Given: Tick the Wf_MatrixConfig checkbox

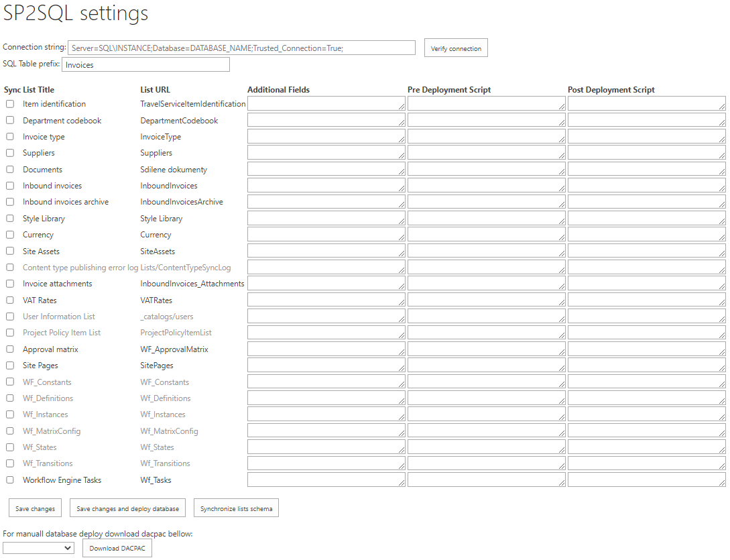Looking at the screenshot, I should (x=10, y=431).
